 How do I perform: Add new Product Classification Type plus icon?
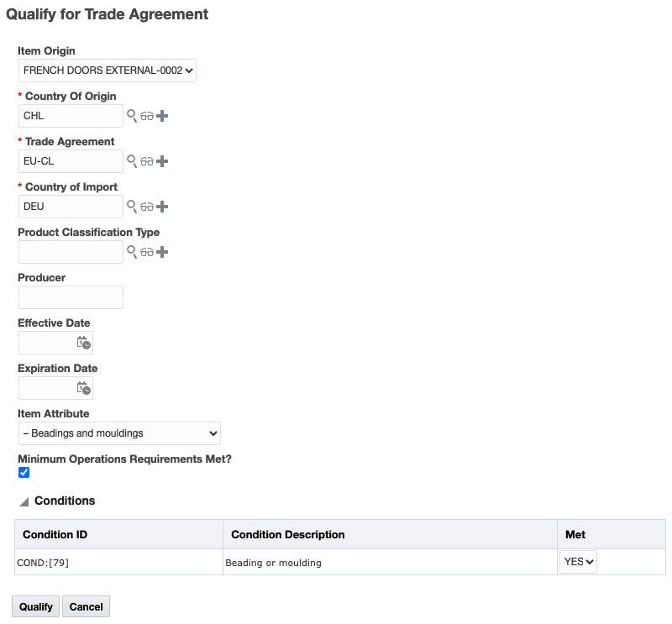[x=162, y=252]
